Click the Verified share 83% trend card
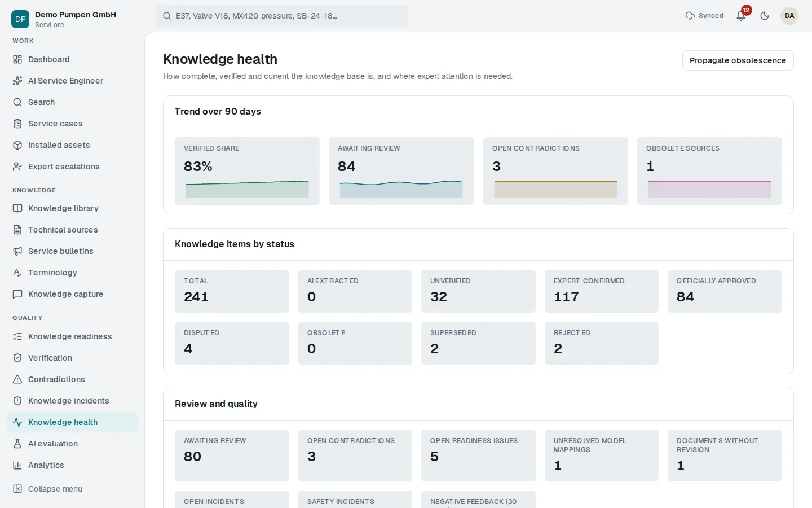The width and height of the screenshot is (812, 508). point(247,170)
